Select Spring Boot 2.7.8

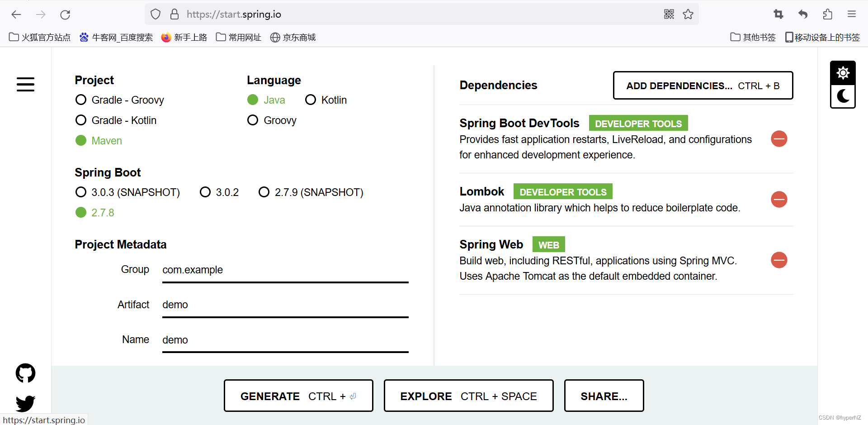(x=95, y=212)
